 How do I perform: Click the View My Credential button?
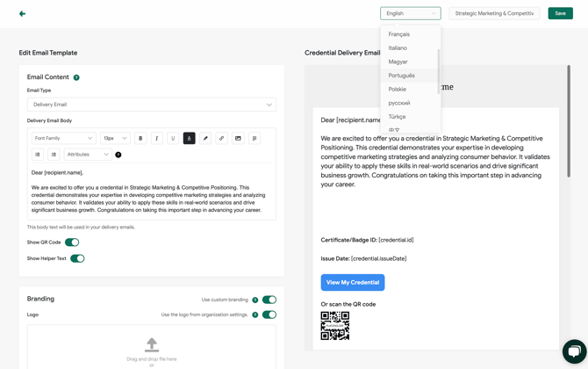tap(352, 283)
